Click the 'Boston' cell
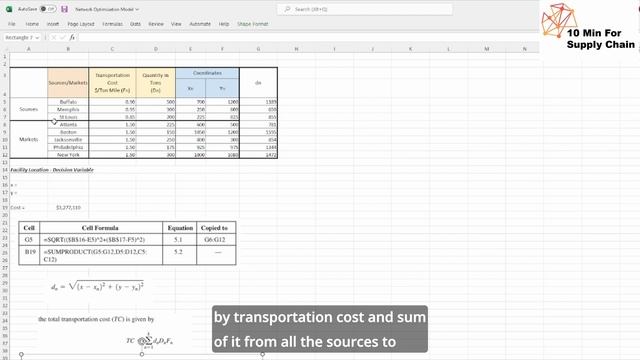 point(68,132)
